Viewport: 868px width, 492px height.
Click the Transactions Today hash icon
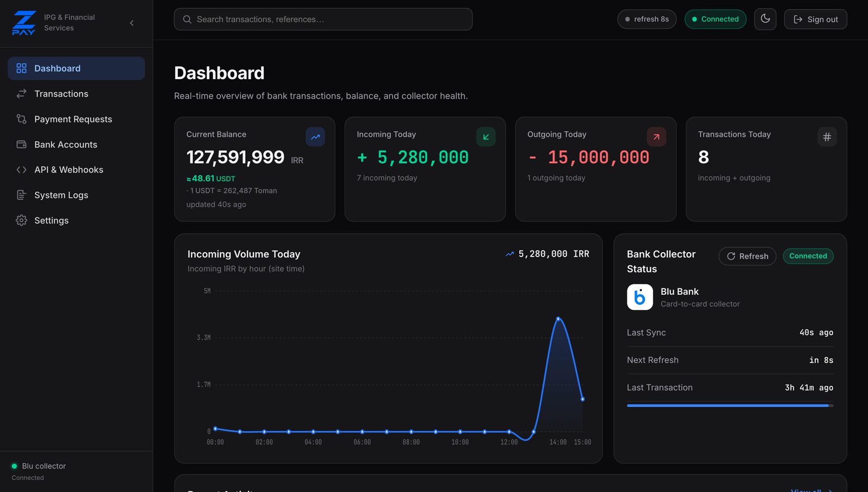tap(827, 137)
